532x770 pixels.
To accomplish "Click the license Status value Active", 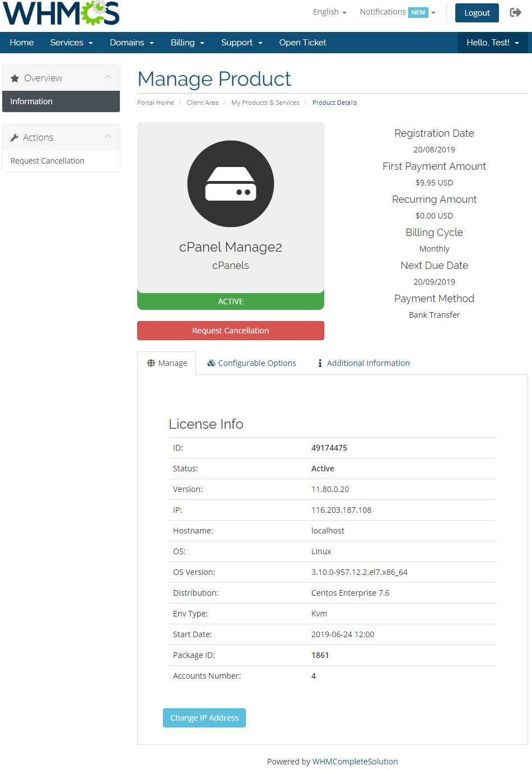I will pos(323,469).
